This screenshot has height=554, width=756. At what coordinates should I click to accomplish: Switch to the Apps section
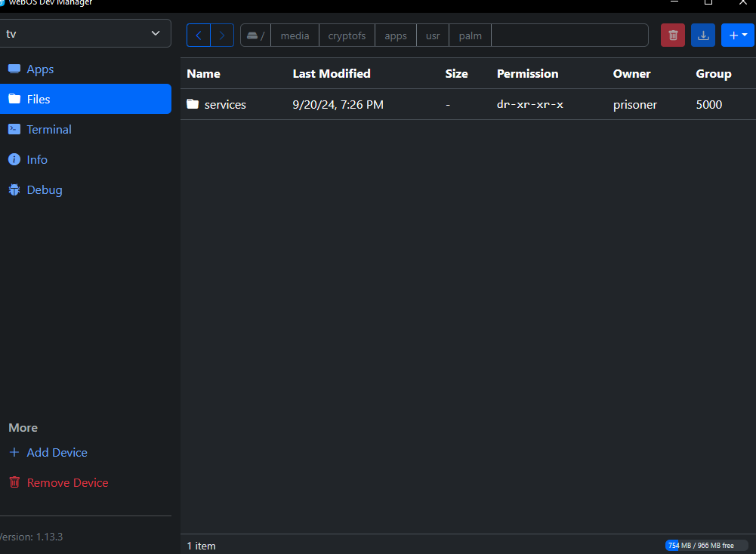click(40, 69)
